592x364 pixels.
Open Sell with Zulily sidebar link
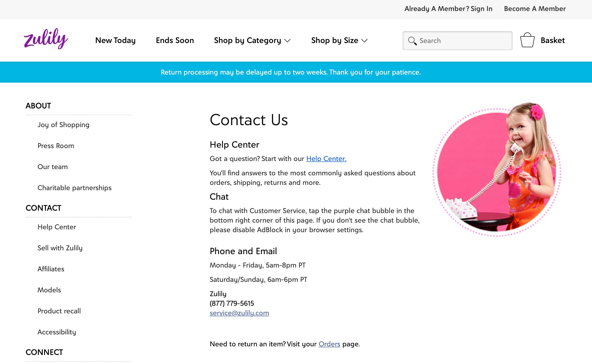coord(60,248)
